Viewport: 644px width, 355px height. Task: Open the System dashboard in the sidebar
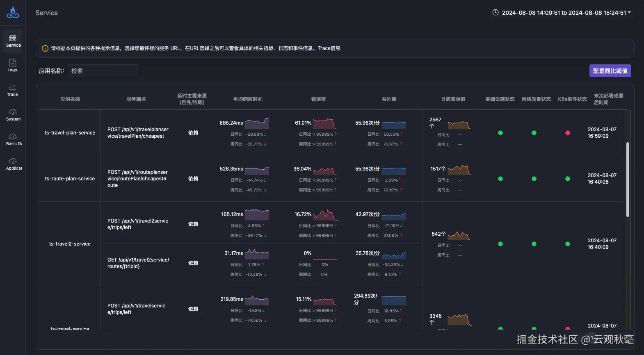coord(13,115)
